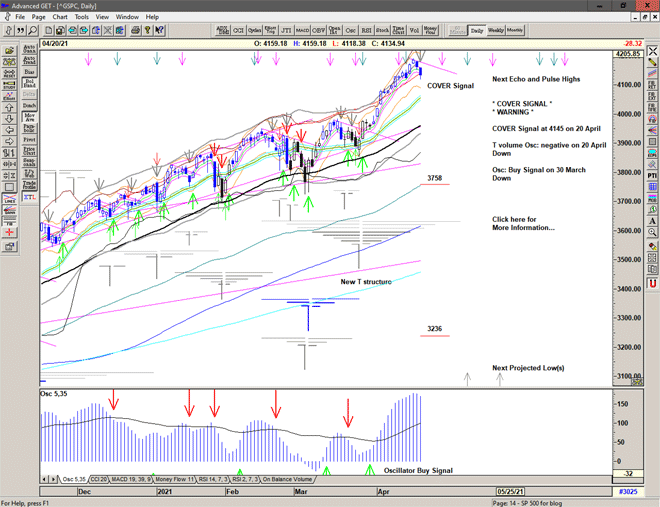Open the Window menu
Screen dimensions: 660x507
[x=127, y=17]
